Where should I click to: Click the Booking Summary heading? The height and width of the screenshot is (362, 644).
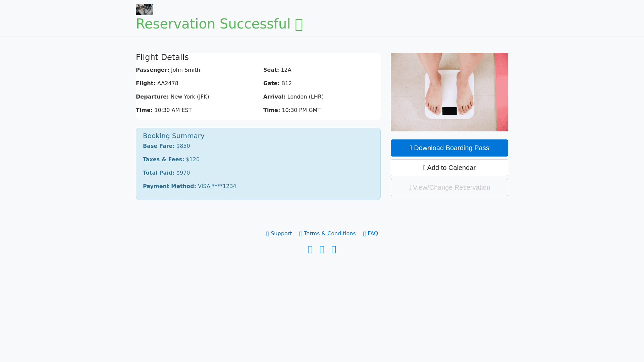pos(173,136)
